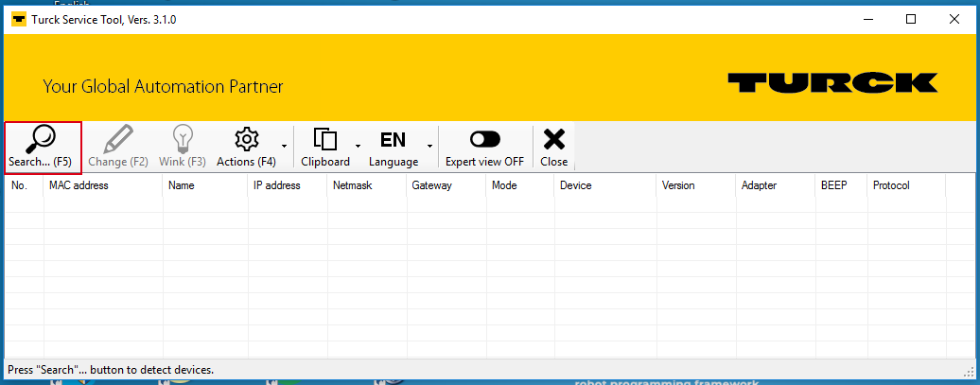Click the status bar detect devices message
The height and width of the screenshot is (385, 980).
coord(111,369)
